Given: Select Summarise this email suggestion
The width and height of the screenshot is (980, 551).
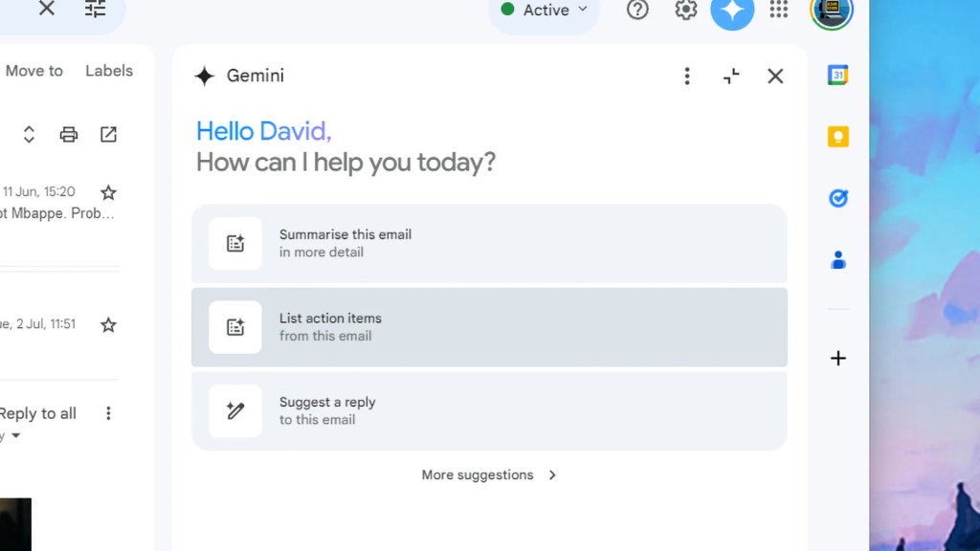Looking at the screenshot, I should [489, 243].
